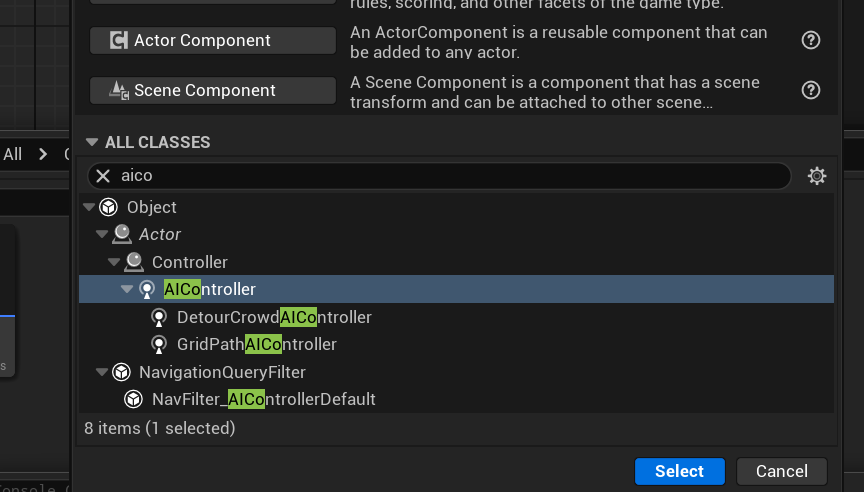Choose Scene Component parent class

213,90
